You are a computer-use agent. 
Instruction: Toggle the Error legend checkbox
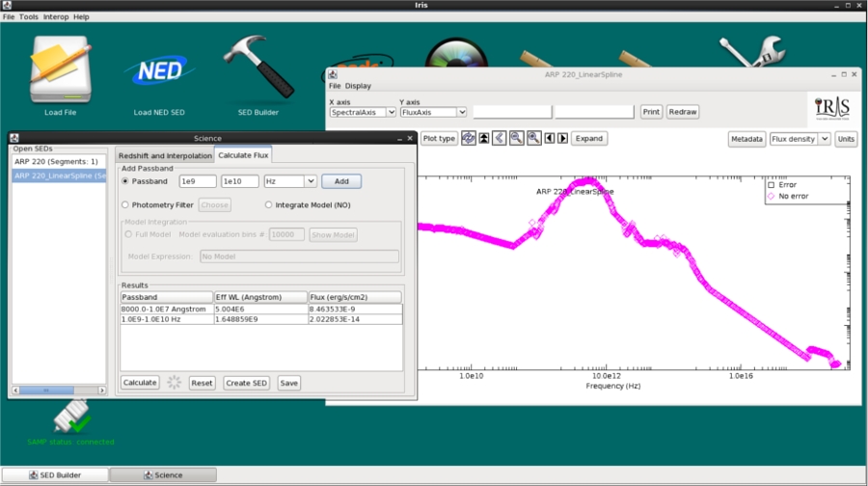tap(772, 185)
